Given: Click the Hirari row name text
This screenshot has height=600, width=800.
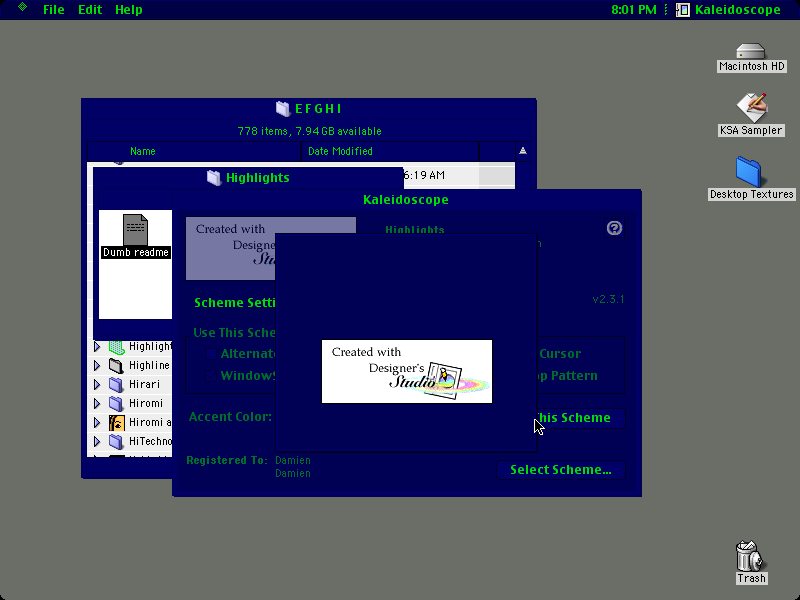Looking at the screenshot, I should tap(144, 384).
